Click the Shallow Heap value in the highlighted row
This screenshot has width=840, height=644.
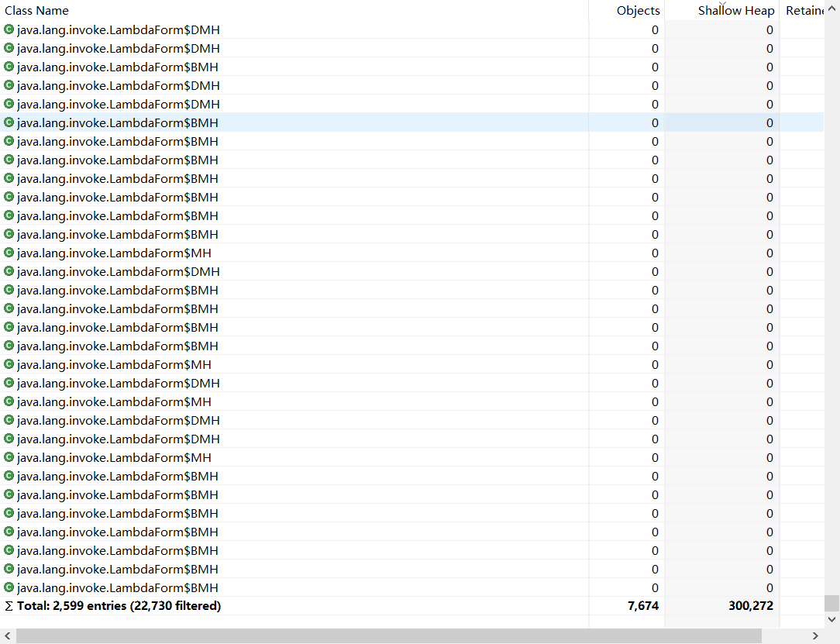(x=769, y=122)
